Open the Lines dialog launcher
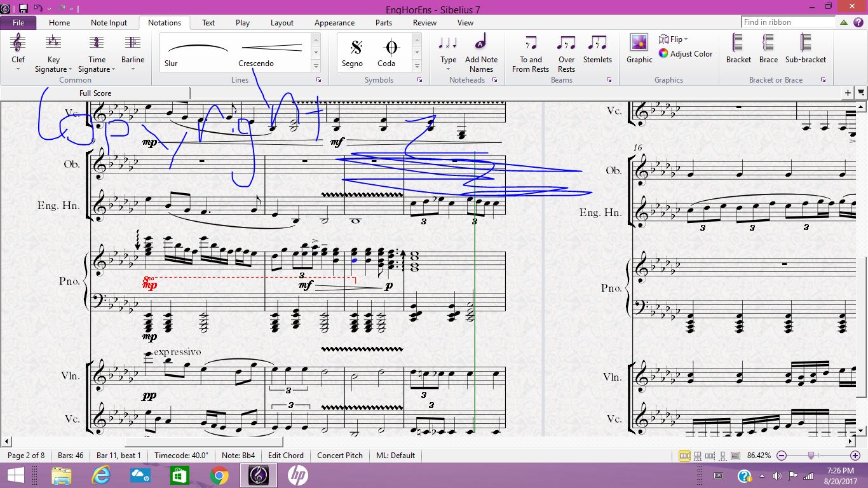This screenshot has height=488, width=868. point(318,80)
